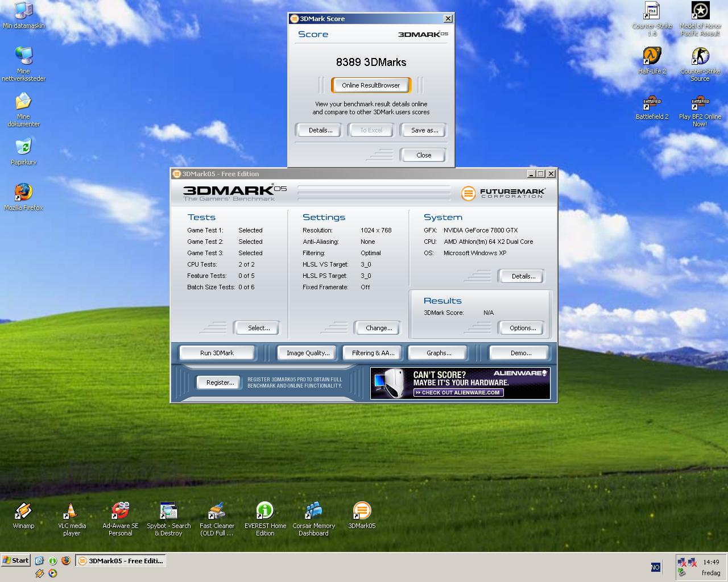Select the Winamp desktop shortcut
728x582 pixels.
point(23,516)
